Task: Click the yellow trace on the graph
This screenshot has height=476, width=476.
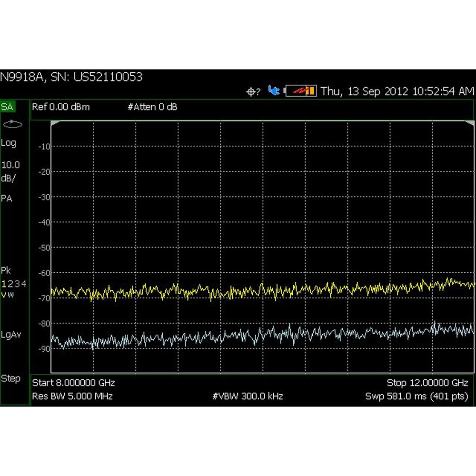Action: pyautogui.click(x=238, y=290)
